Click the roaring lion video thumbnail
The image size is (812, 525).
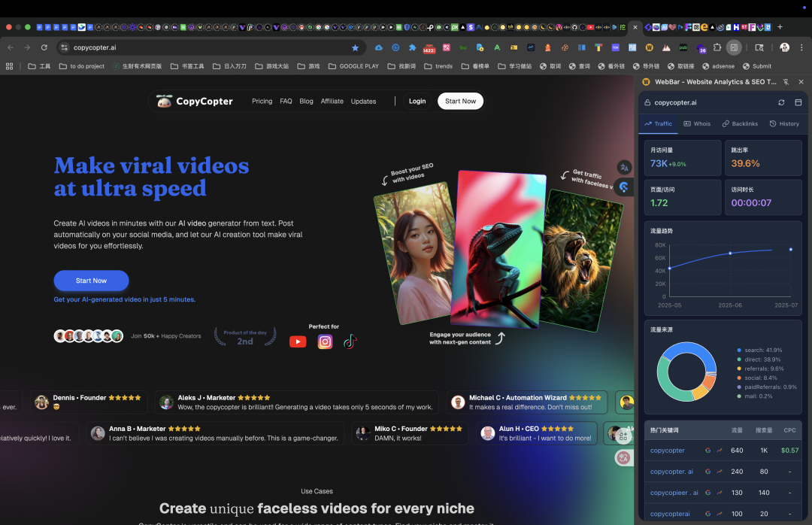pos(581,262)
